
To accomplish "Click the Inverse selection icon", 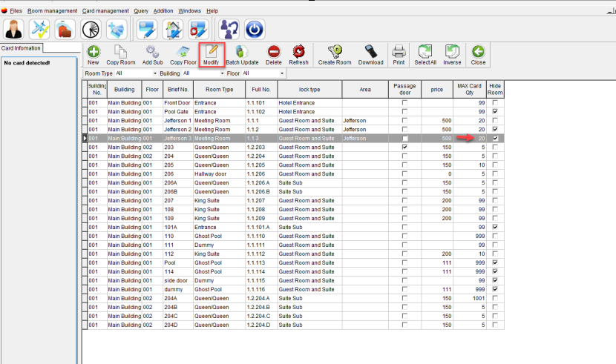I will click(x=452, y=52).
